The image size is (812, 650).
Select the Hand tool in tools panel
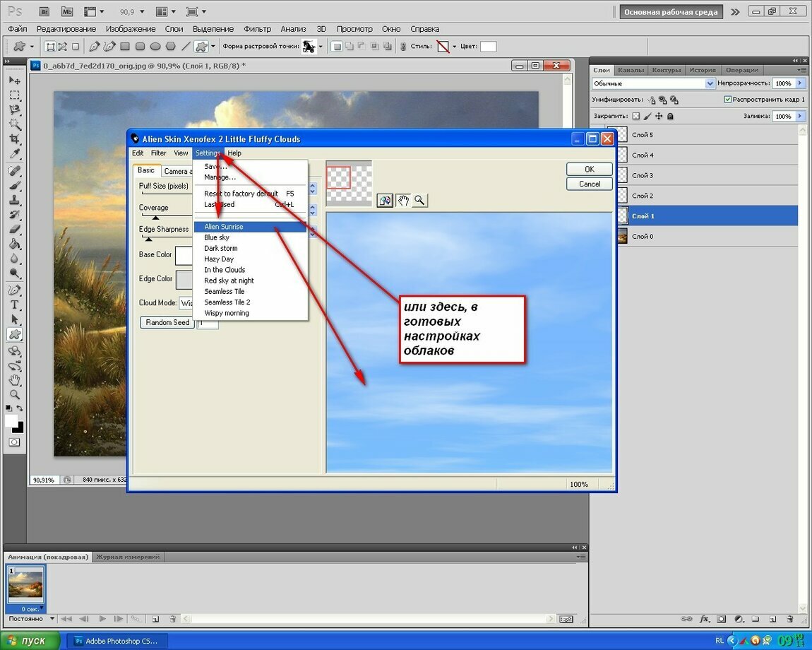pos(15,380)
